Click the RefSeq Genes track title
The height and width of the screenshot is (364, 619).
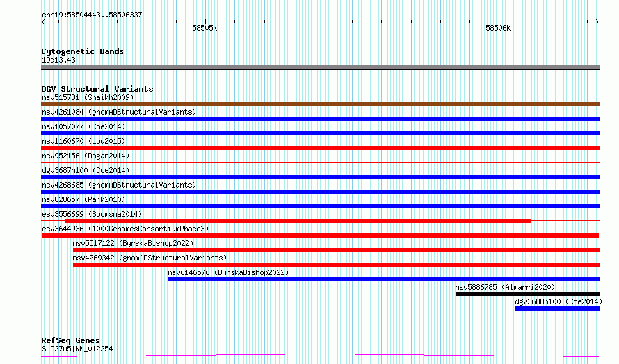coord(70,340)
